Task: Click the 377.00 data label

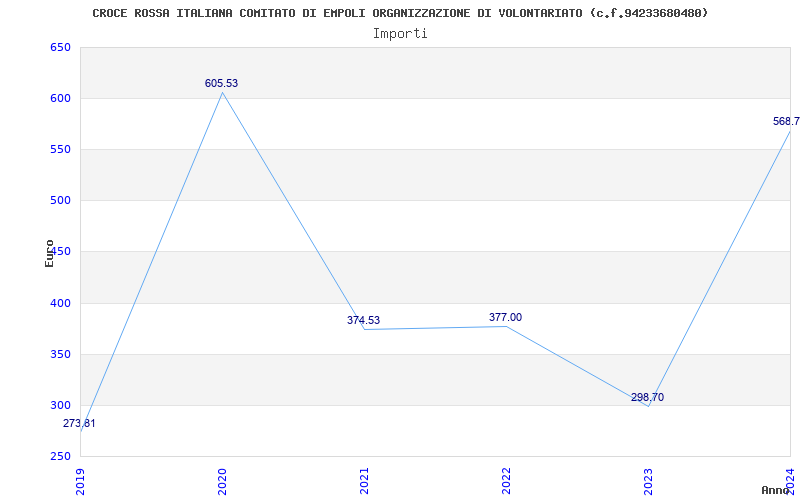Action: [x=505, y=317]
